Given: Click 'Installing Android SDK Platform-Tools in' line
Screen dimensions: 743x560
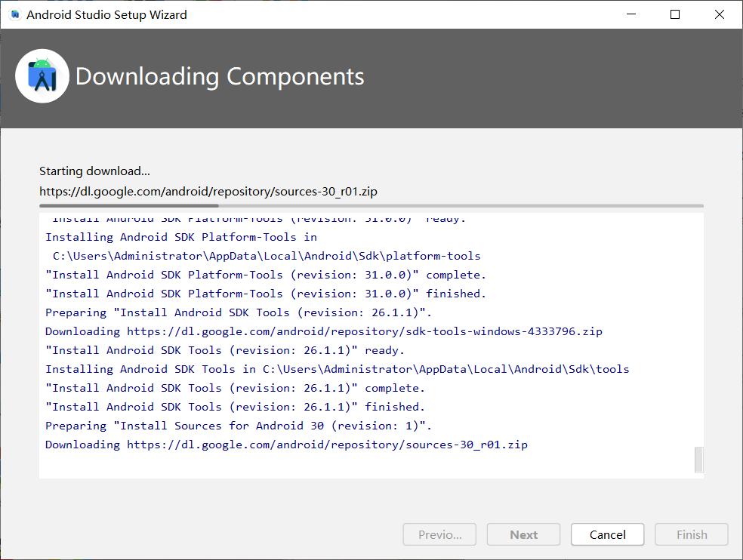Looking at the screenshot, I should (x=181, y=237).
